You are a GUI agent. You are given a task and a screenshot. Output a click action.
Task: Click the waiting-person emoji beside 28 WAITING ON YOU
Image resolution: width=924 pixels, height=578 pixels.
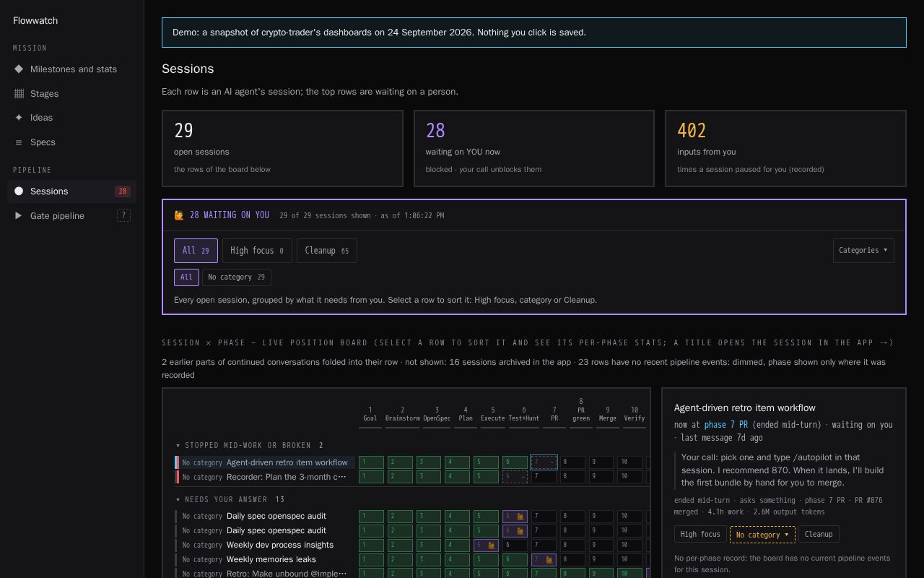tap(179, 215)
